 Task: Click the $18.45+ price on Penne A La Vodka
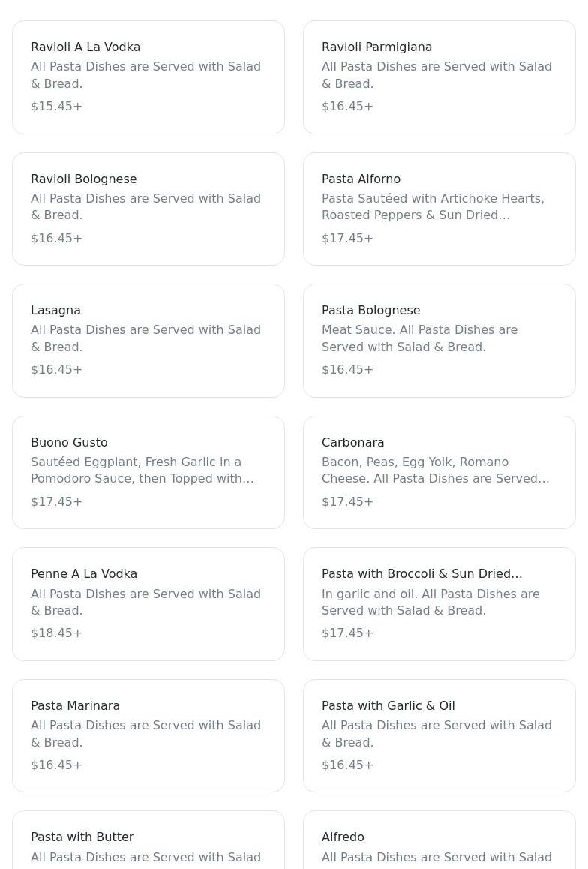point(56,633)
